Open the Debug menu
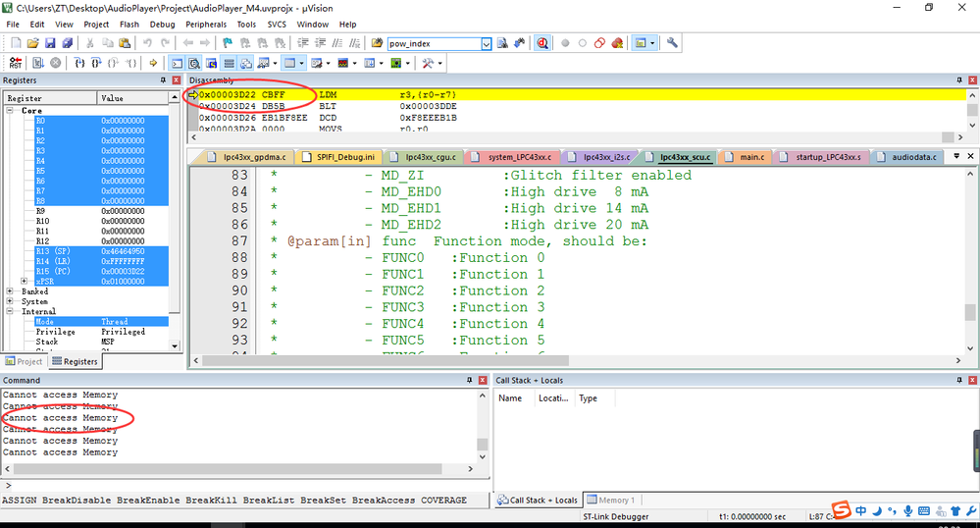This screenshot has width=980, height=528. coord(163,25)
